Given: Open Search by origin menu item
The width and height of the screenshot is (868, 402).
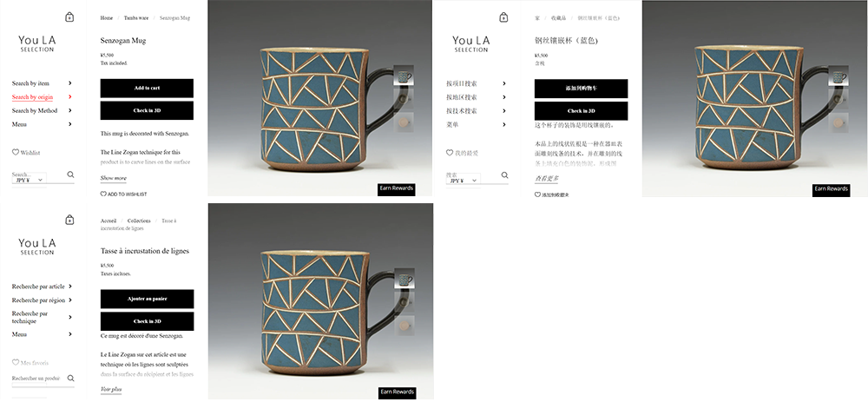Looking at the screenshot, I should click(33, 97).
